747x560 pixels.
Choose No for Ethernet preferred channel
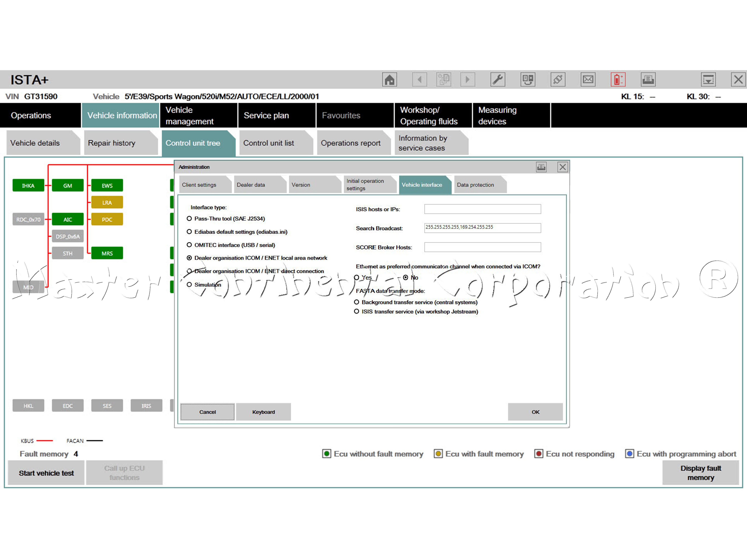(406, 278)
